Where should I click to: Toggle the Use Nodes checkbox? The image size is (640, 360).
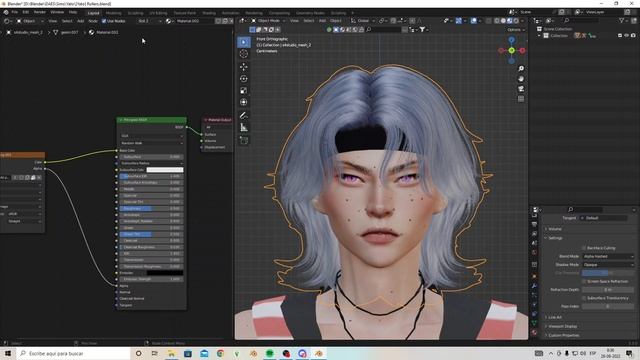(104, 21)
